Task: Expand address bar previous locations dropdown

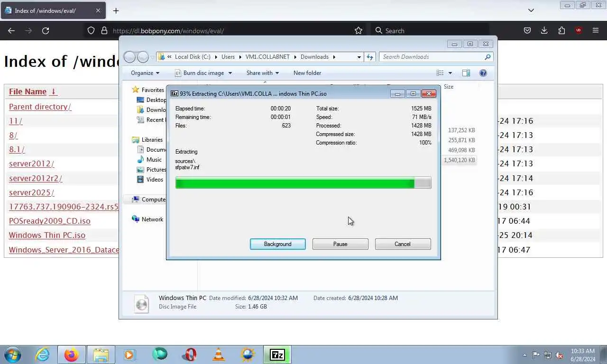Action: [359, 57]
